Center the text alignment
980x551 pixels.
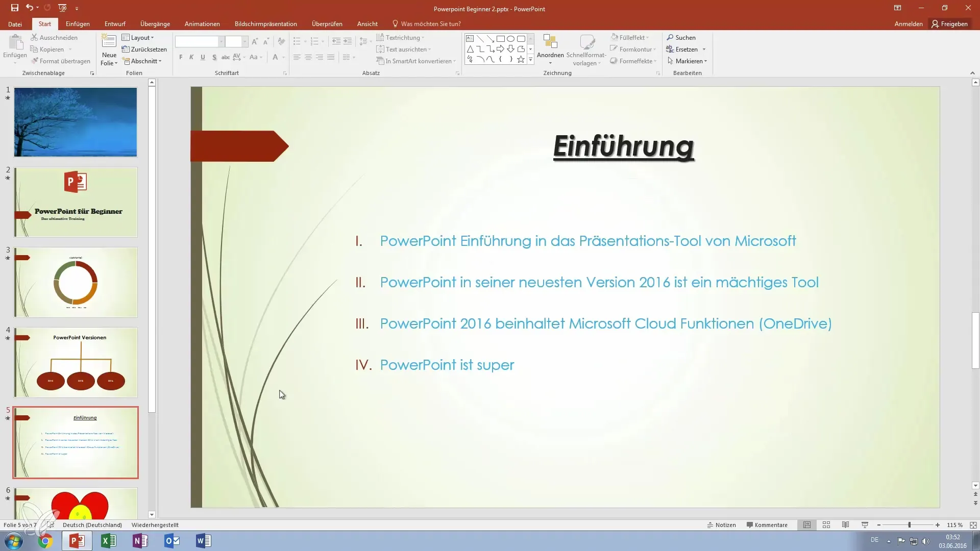click(308, 57)
